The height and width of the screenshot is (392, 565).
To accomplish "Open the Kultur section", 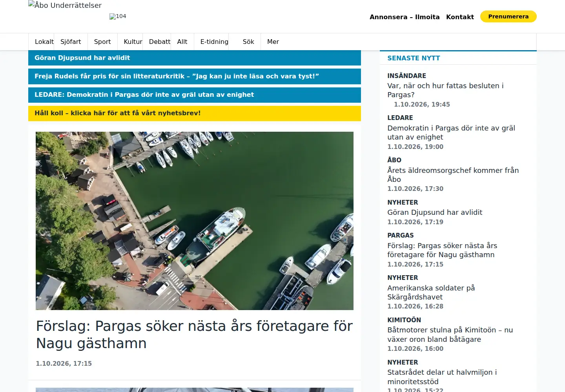I will (133, 42).
